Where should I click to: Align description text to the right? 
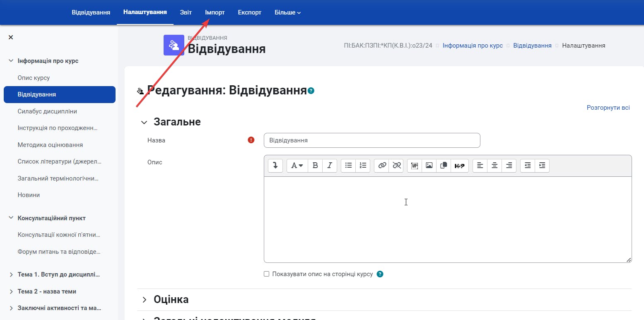click(509, 166)
